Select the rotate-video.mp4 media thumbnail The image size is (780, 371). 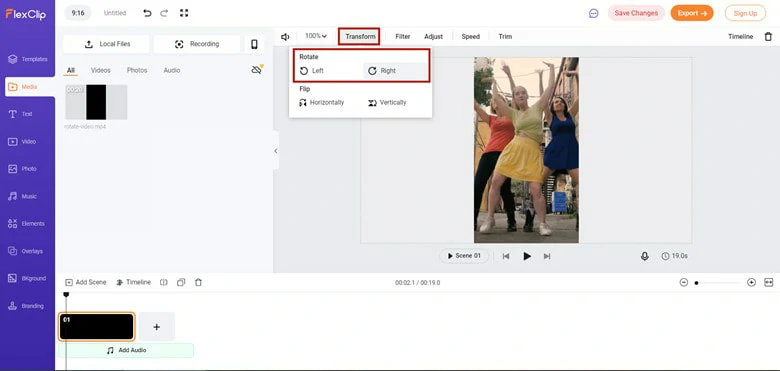click(x=96, y=102)
